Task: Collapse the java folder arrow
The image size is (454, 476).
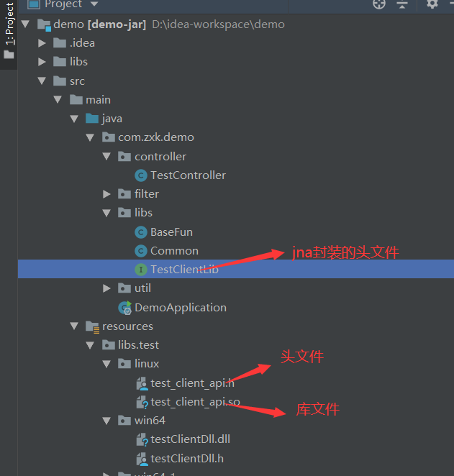Action: coord(74,119)
